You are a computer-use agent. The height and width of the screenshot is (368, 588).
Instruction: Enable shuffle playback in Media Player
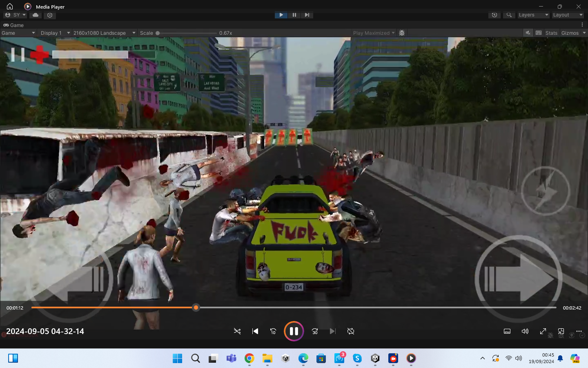[x=237, y=331]
